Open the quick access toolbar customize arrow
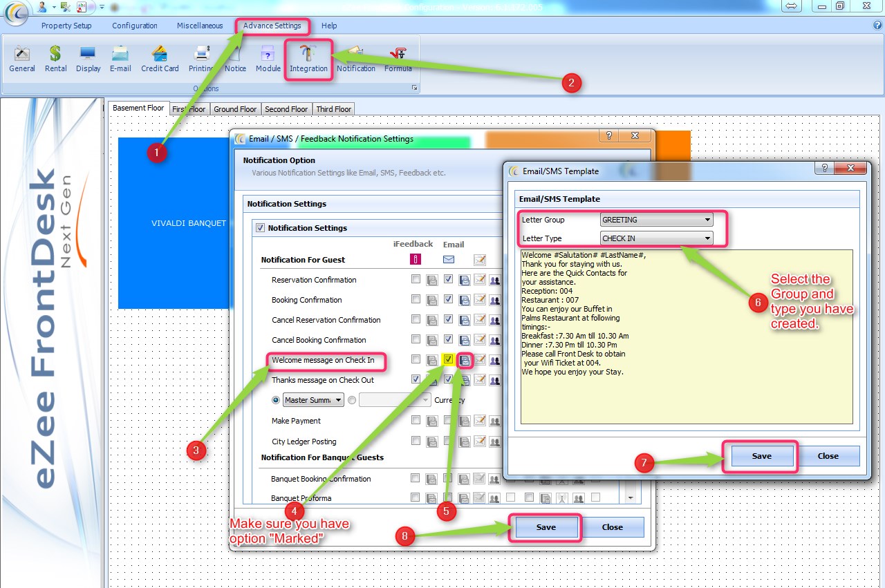The width and height of the screenshot is (885, 588). tap(101, 7)
